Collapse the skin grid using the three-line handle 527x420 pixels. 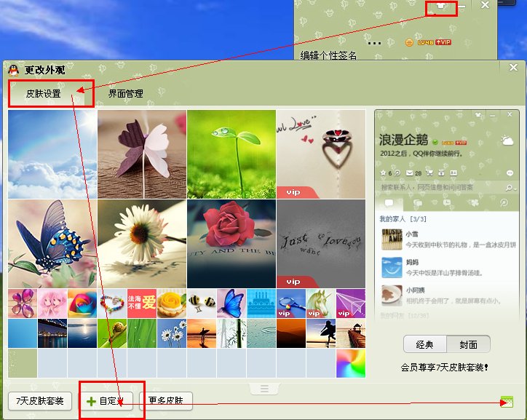(x=264, y=389)
